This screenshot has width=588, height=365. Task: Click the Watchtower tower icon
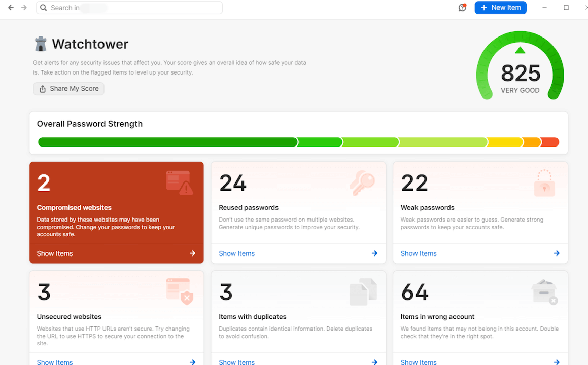[40, 43]
